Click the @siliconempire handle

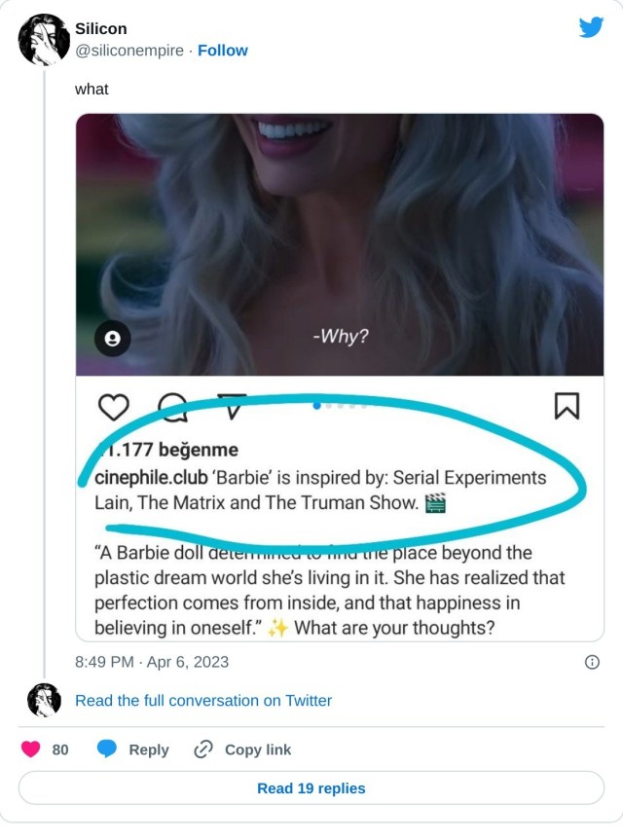[129, 51]
